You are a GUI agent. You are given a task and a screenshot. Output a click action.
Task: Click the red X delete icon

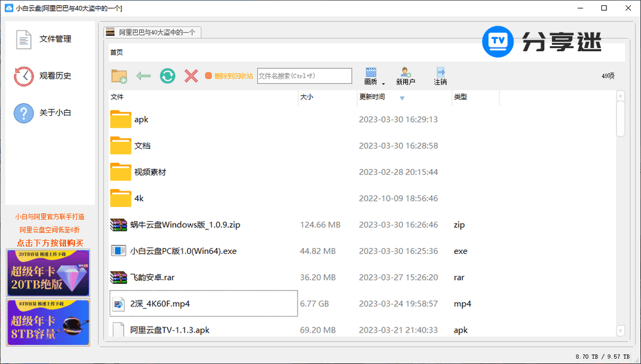[x=191, y=76]
